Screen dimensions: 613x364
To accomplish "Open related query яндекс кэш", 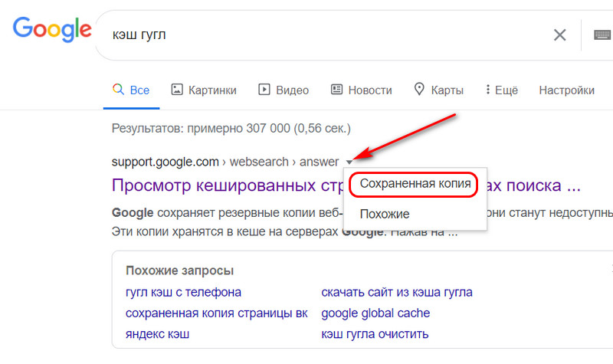I will click(x=157, y=334).
